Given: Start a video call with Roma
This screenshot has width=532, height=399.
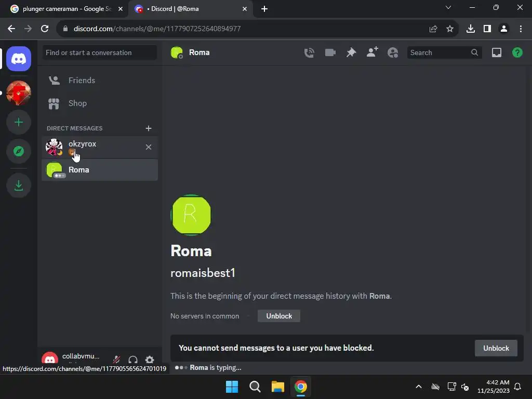Looking at the screenshot, I should pyautogui.click(x=330, y=52).
